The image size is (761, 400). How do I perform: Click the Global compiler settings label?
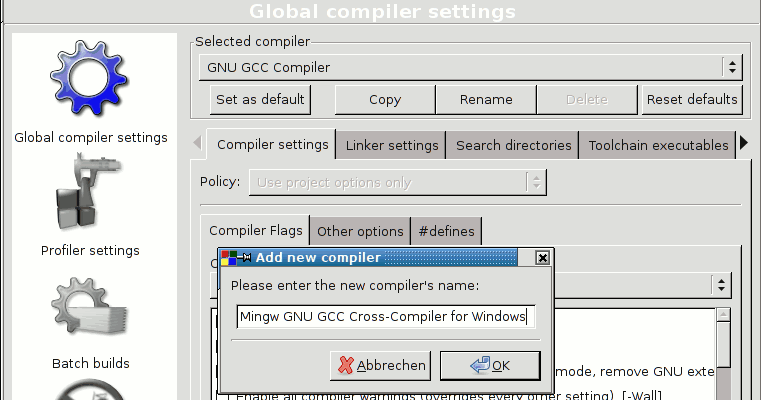coord(91,137)
